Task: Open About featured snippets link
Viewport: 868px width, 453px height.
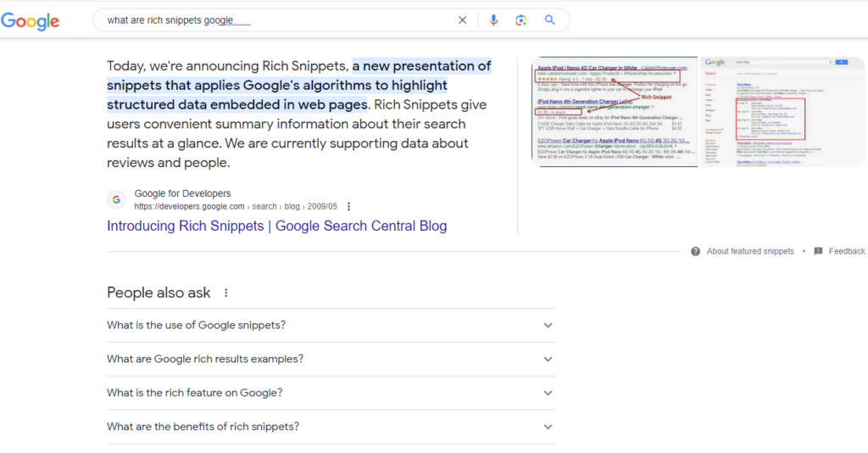Action: [750, 251]
